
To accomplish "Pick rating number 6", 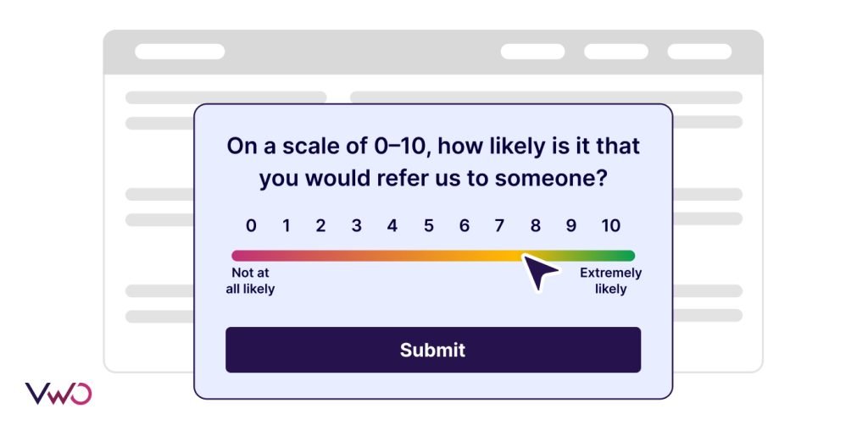I will coord(465,226).
